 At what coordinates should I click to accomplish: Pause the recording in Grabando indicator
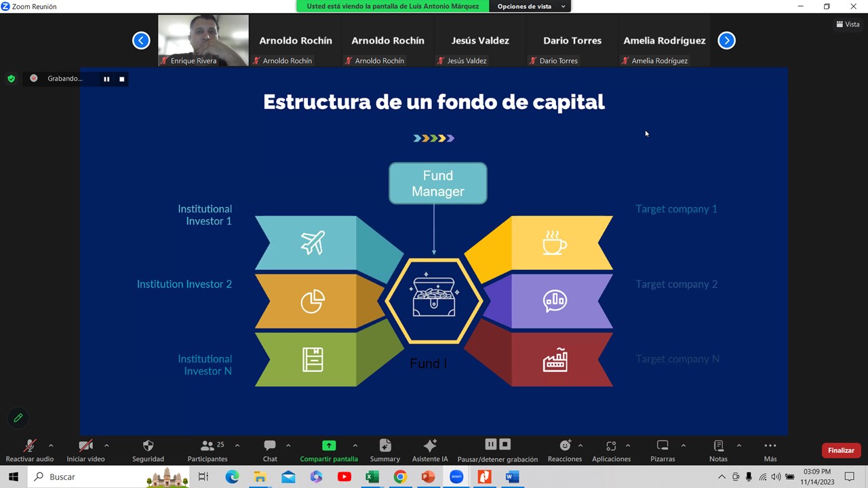coord(106,79)
